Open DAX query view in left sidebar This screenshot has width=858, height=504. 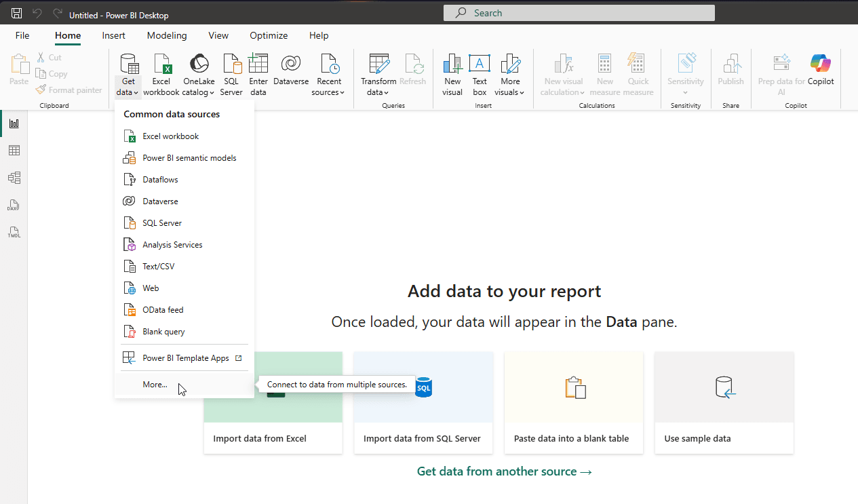14,205
